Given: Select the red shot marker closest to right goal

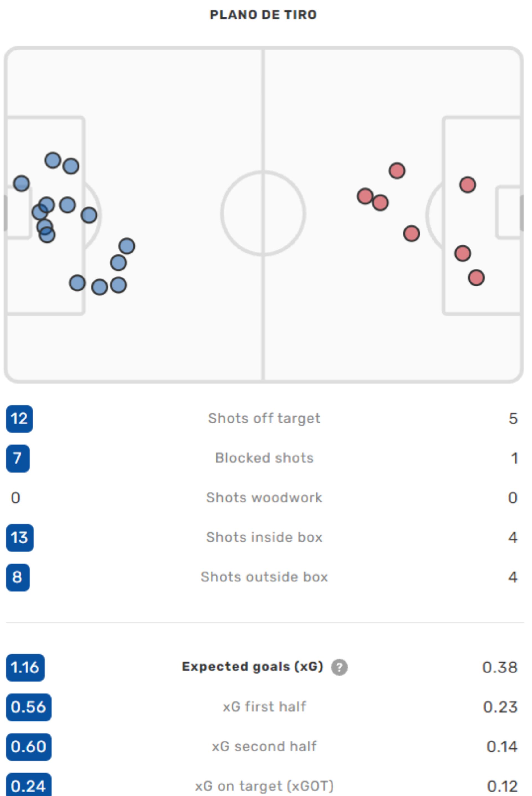Looking at the screenshot, I should coord(467,185).
